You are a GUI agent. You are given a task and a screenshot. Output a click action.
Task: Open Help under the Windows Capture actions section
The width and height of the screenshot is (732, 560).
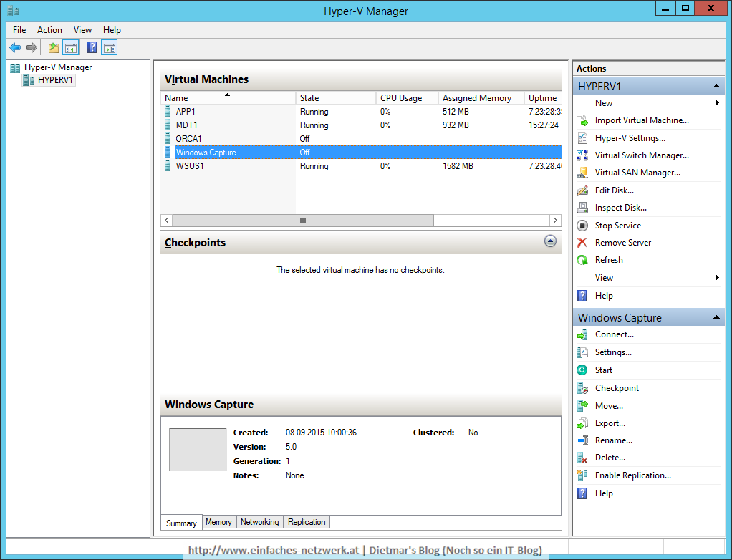pos(604,493)
